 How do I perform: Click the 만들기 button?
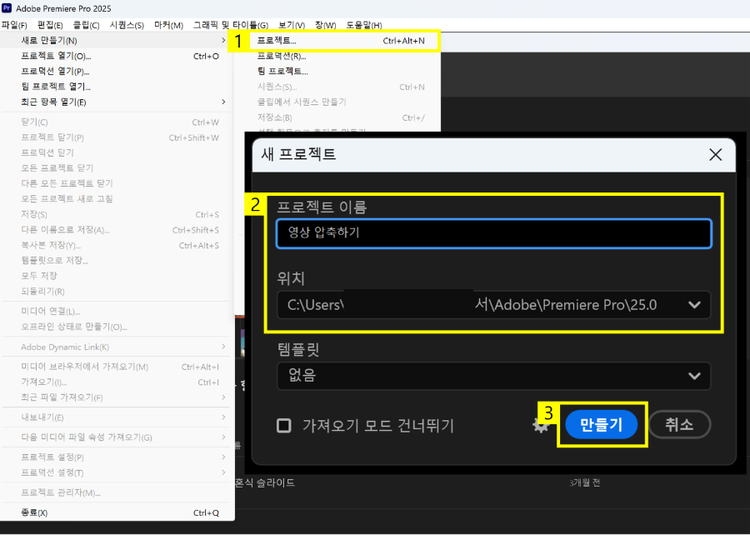tap(601, 425)
